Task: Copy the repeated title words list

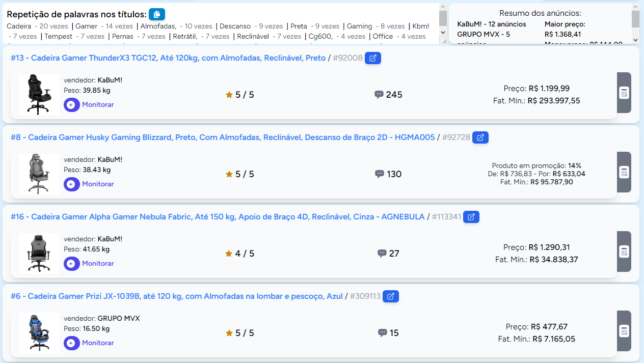Action: click(157, 14)
